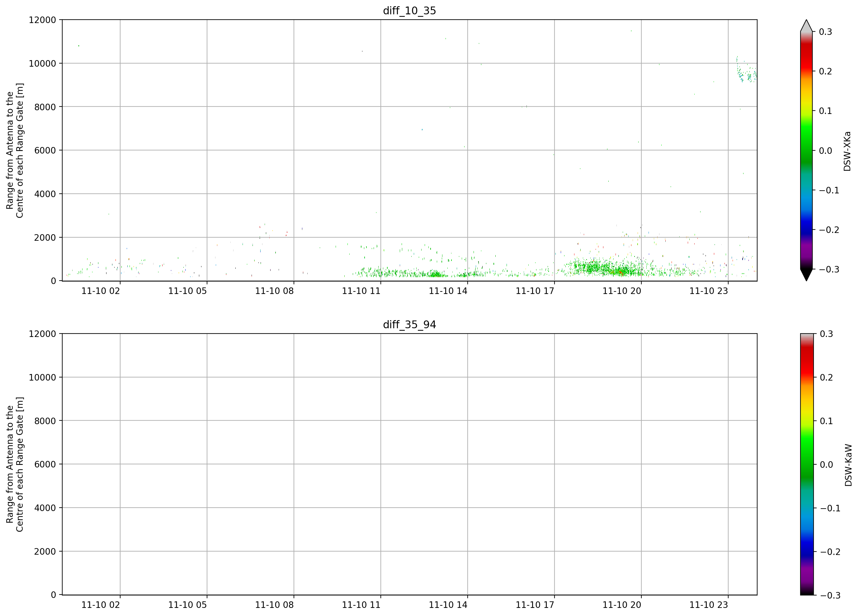Click gray upper extend arrow on DSW-XKa colorbar
The width and height of the screenshot is (859, 616).
(806, 26)
